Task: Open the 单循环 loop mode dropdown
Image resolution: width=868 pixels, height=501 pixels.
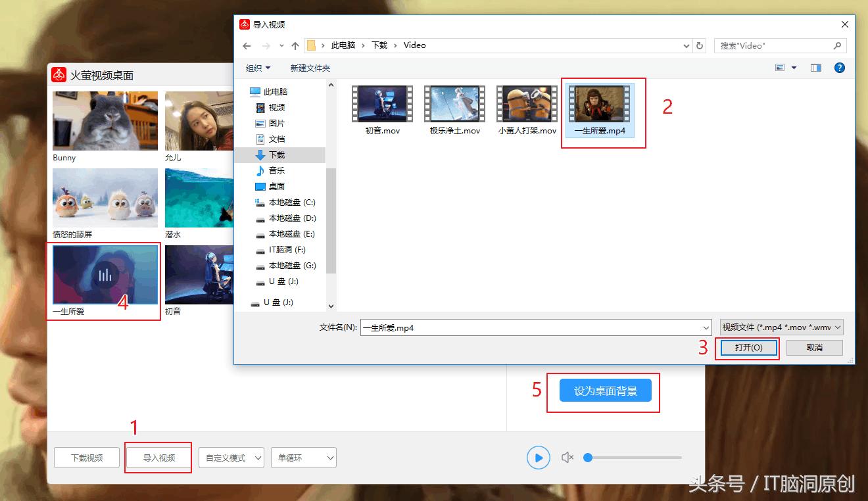Action: [x=303, y=457]
